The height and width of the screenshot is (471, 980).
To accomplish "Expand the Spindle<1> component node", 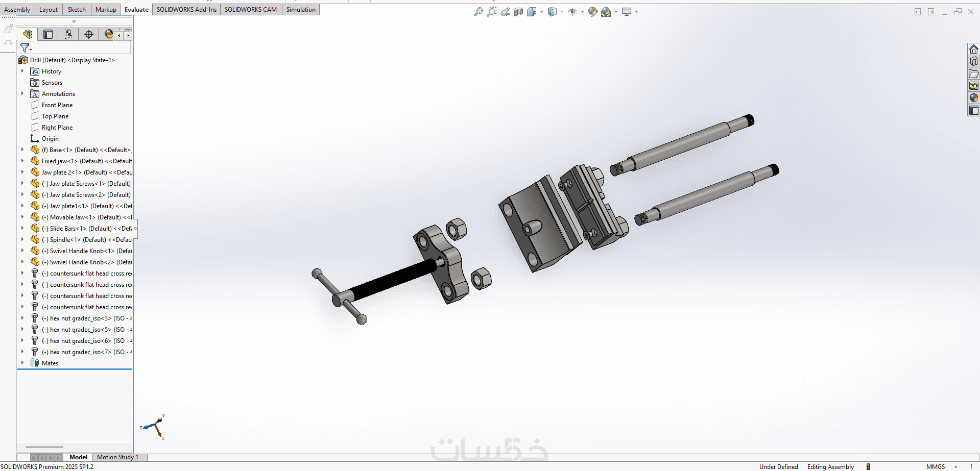I will point(22,239).
